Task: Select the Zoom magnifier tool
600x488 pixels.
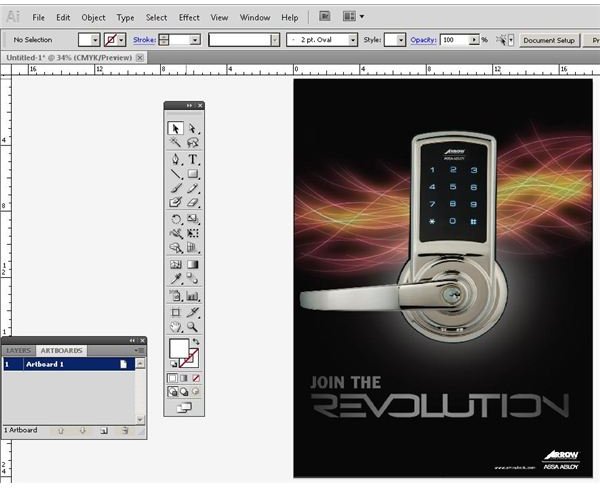Action: coord(192,326)
